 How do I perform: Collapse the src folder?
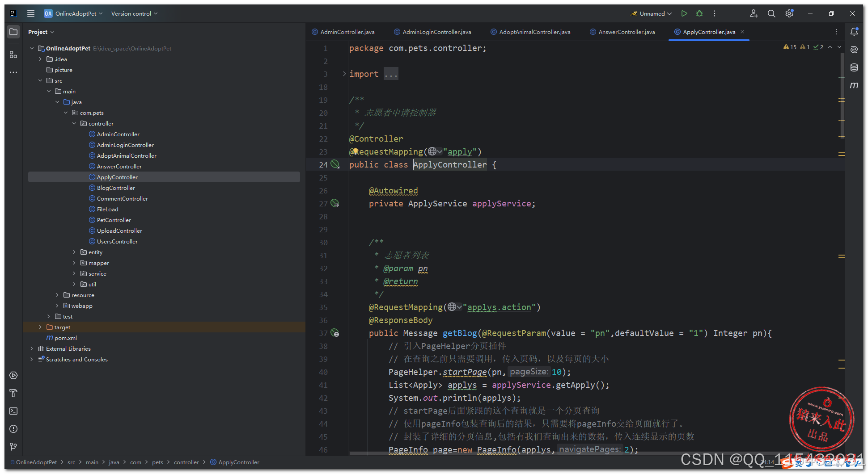click(40, 80)
